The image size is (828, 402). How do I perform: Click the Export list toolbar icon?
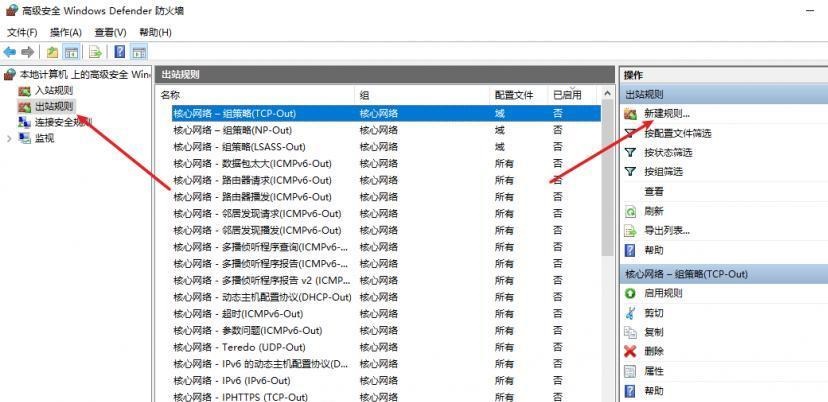coord(95,52)
